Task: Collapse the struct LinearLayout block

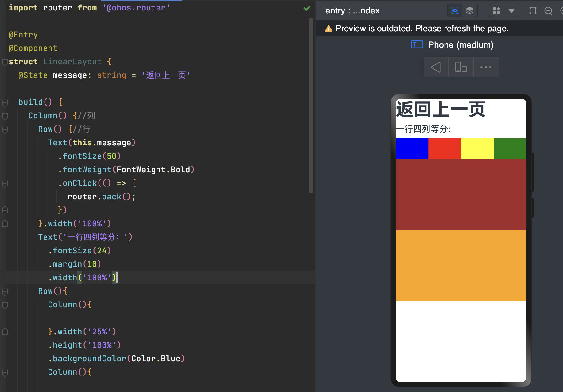Action: coord(5,62)
